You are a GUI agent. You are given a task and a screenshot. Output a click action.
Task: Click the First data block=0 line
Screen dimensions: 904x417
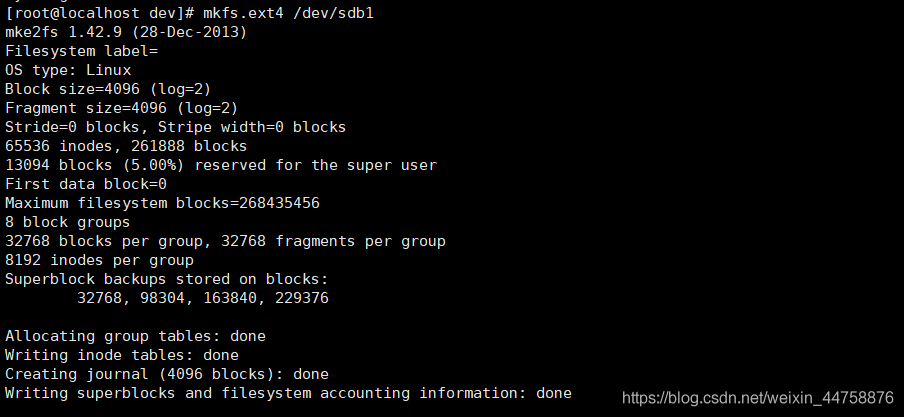tap(86, 184)
